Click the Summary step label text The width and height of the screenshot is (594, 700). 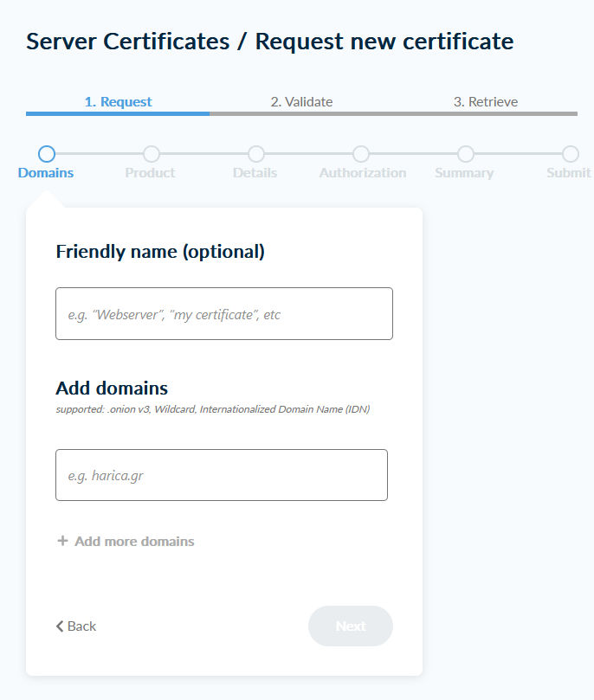[464, 173]
